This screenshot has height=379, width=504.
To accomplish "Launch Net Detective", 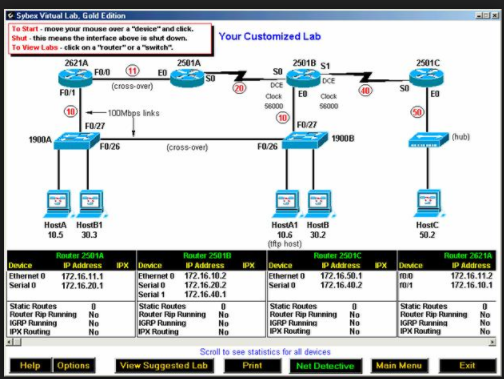I will pos(325,366).
